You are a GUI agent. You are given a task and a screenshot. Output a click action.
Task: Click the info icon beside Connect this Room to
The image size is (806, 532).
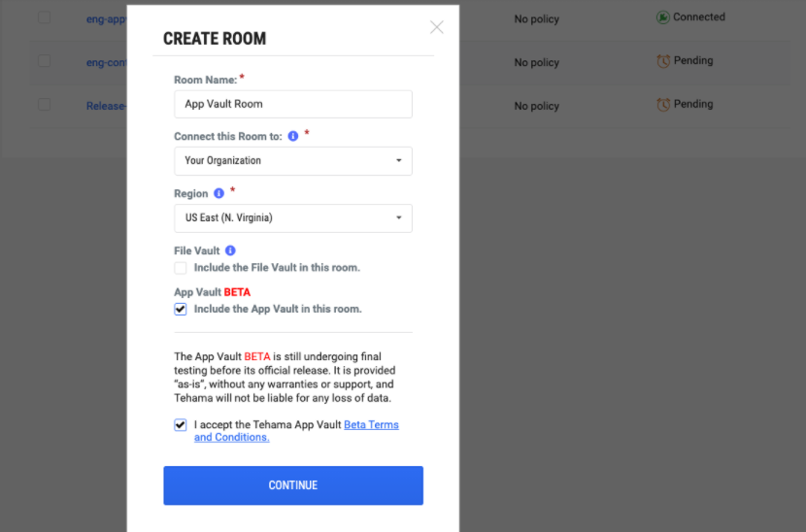293,136
